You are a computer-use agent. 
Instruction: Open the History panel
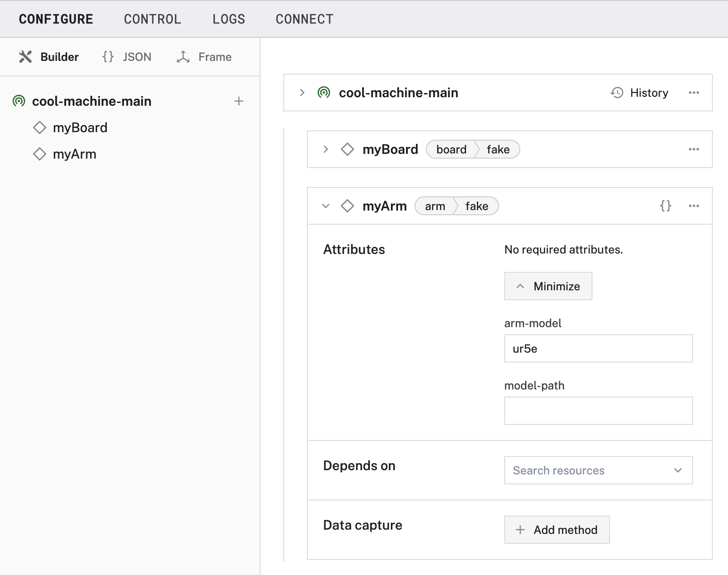coord(640,93)
